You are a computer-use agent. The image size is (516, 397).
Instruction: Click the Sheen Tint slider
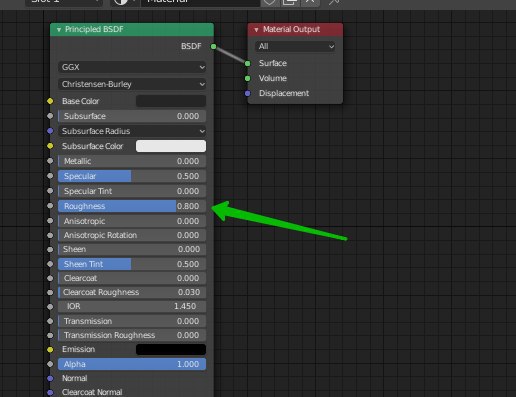(x=132, y=264)
